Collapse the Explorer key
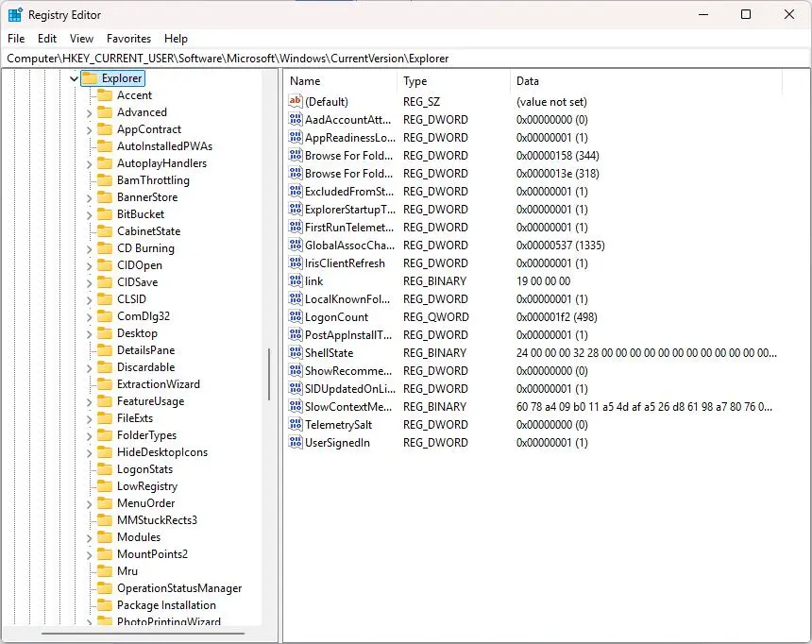 tap(74, 78)
